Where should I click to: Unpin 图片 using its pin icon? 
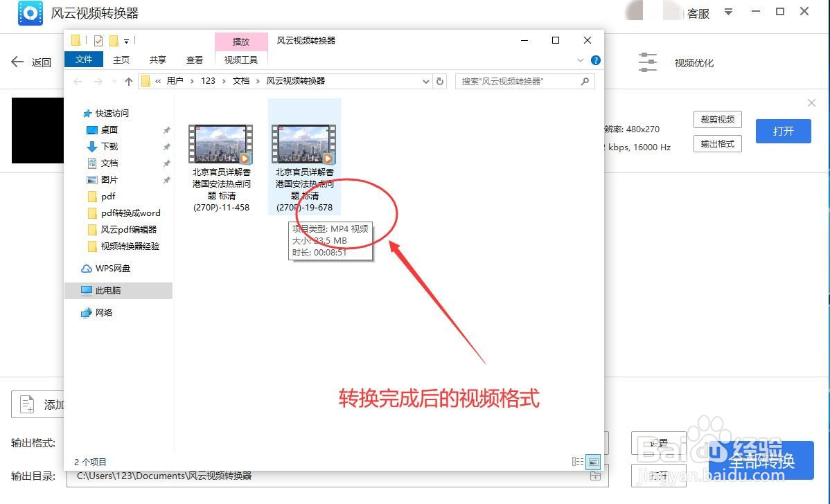(x=166, y=180)
